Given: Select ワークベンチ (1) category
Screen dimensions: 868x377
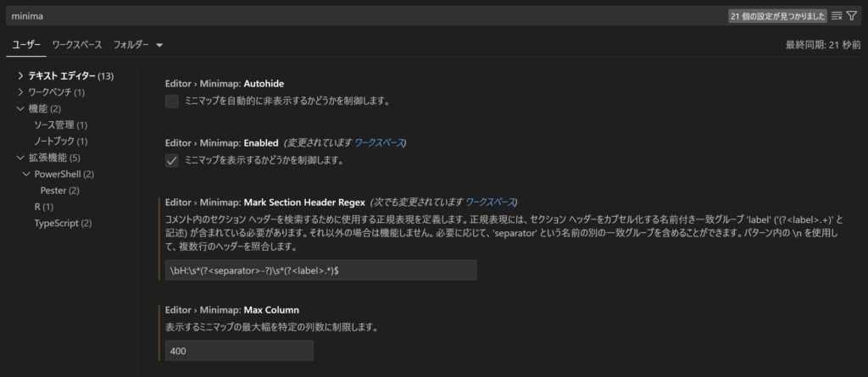Looking at the screenshot, I should [x=57, y=91].
